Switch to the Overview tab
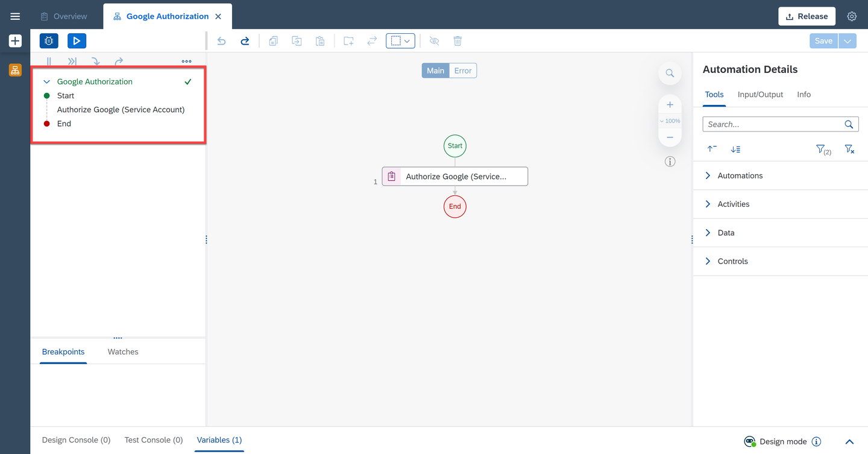 (63, 16)
